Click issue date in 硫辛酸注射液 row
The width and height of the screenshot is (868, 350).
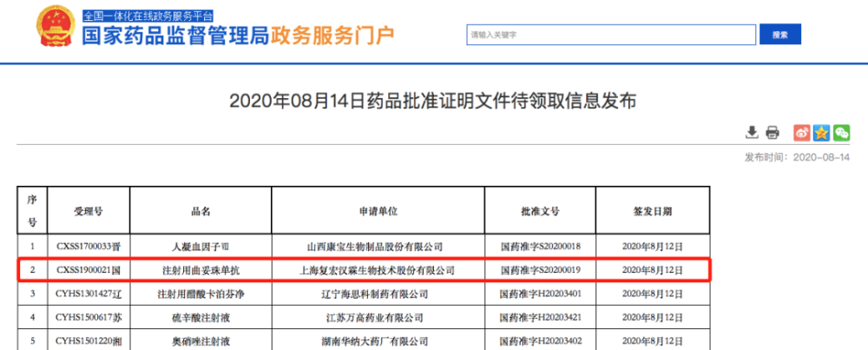point(653,318)
